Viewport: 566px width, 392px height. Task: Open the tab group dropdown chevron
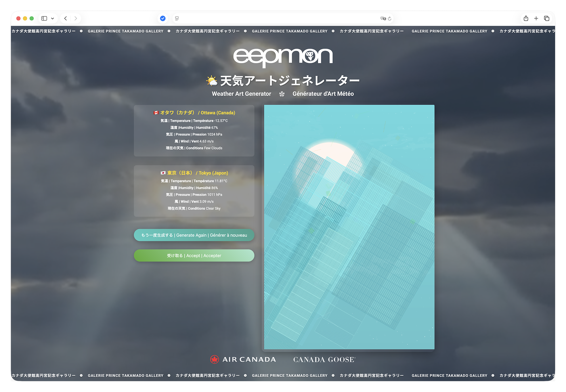(x=52, y=18)
